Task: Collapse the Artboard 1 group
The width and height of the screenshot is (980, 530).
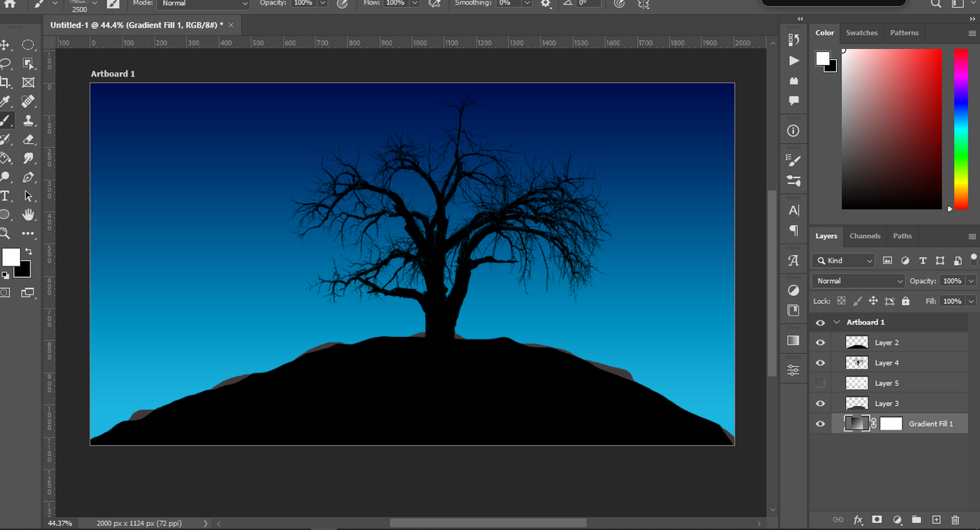Action: click(837, 322)
